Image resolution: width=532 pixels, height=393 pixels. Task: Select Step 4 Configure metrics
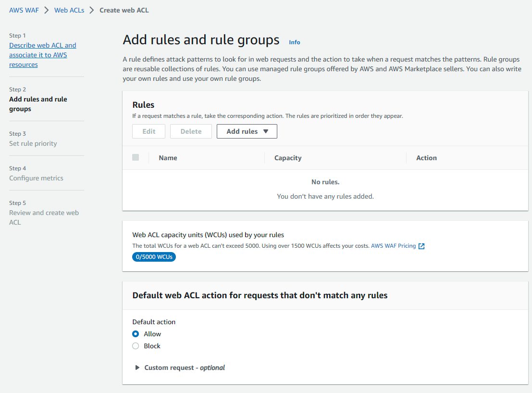pyautogui.click(x=36, y=178)
